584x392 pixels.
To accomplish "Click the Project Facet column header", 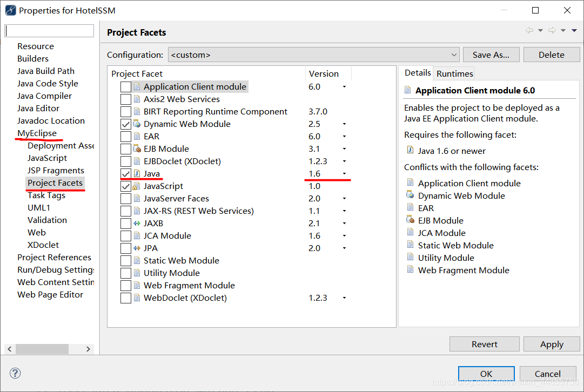I will pyautogui.click(x=206, y=74).
